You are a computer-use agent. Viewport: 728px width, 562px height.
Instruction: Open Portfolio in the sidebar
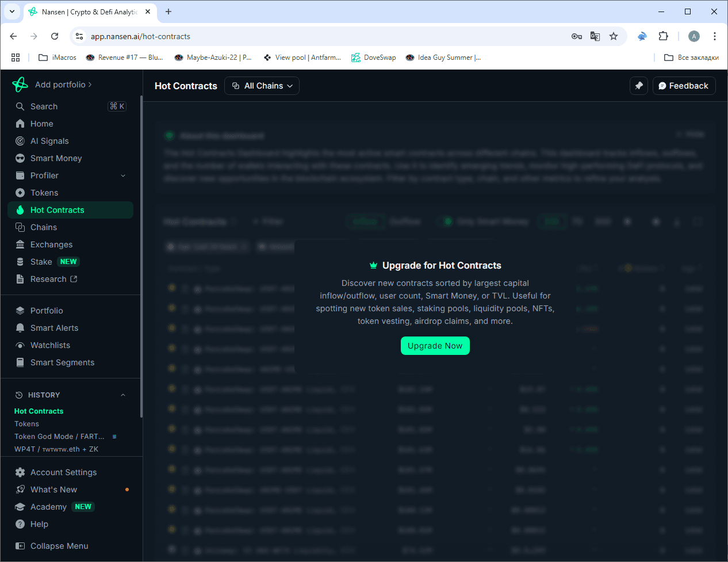point(71,311)
